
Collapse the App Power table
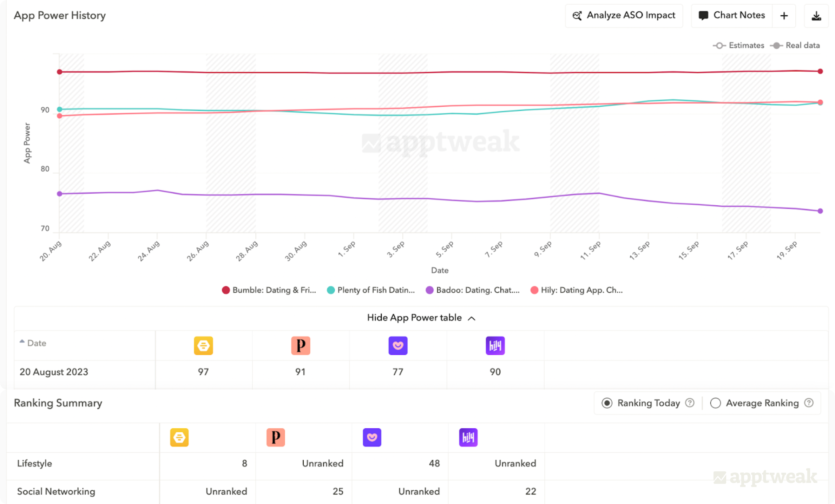click(421, 318)
